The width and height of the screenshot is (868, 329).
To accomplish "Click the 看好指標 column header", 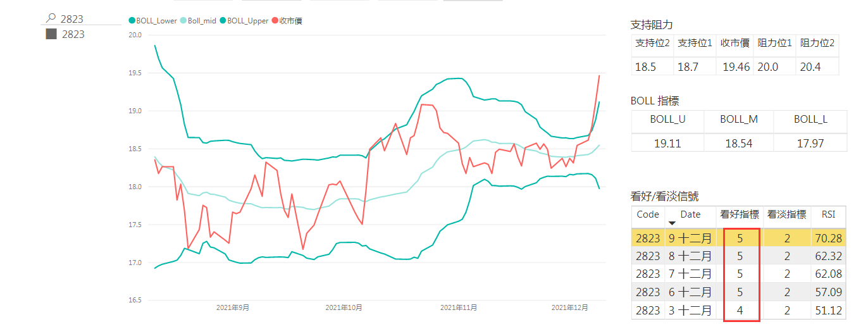I will pyautogui.click(x=740, y=214).
